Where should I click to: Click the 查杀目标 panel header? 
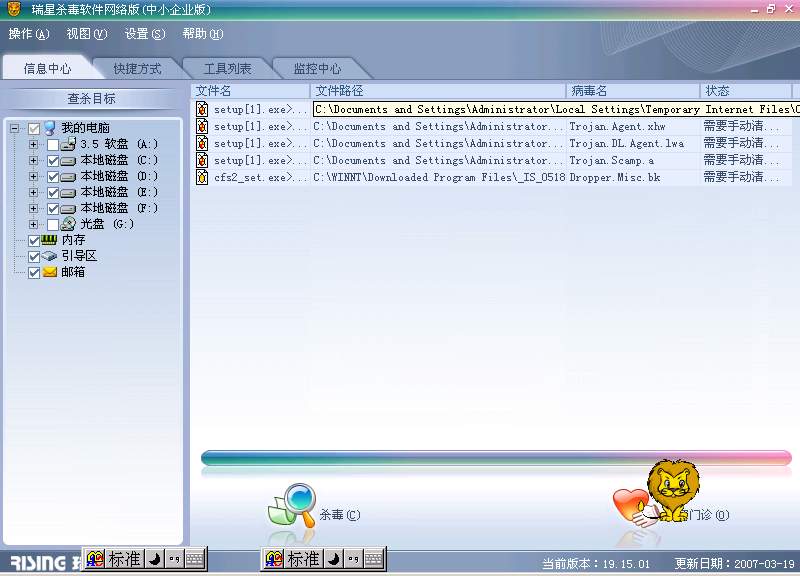click(92, 98)
